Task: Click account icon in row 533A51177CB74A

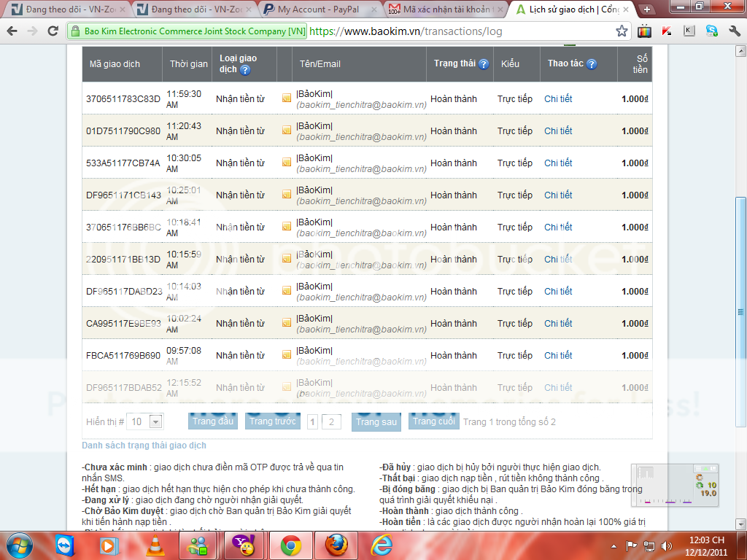Action: coord(286,163)
